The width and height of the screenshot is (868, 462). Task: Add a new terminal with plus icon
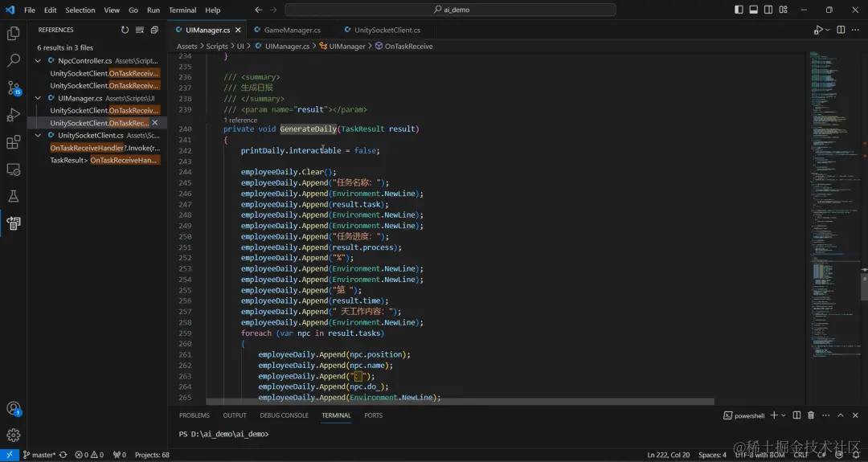tap(774, 415)
